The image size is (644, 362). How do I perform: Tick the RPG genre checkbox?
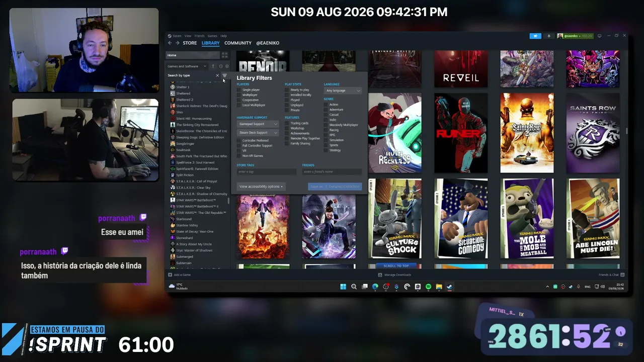(326, 135)
